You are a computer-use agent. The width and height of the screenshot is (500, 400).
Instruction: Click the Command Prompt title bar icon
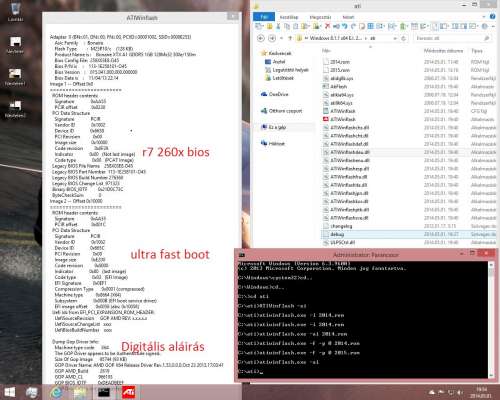242,255
